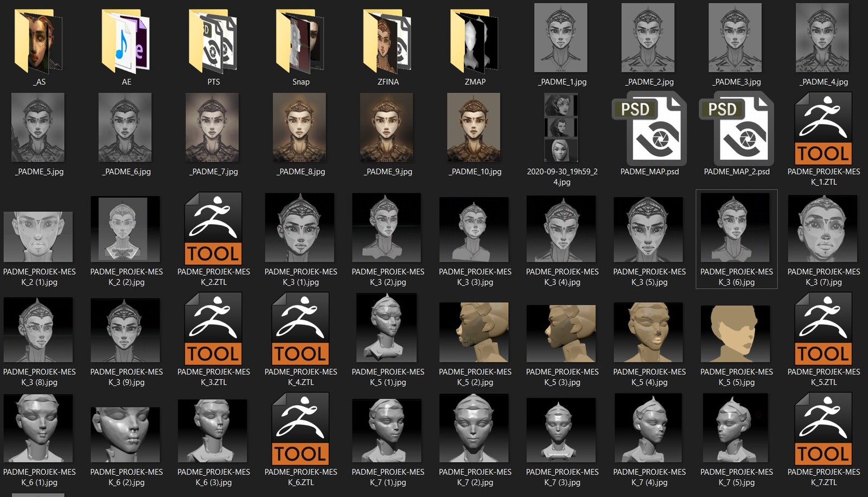Click the 'ZFINA' folder name

click(x=388, y=82)
